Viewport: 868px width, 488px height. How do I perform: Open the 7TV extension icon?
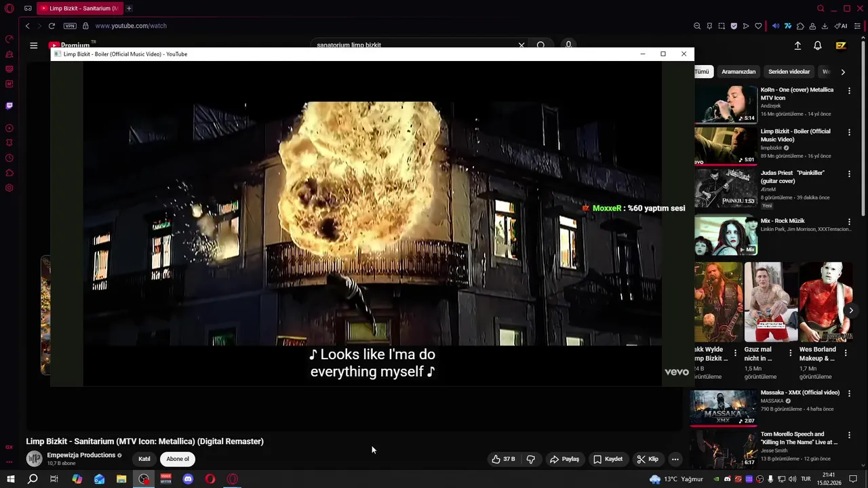click(788, 26)
